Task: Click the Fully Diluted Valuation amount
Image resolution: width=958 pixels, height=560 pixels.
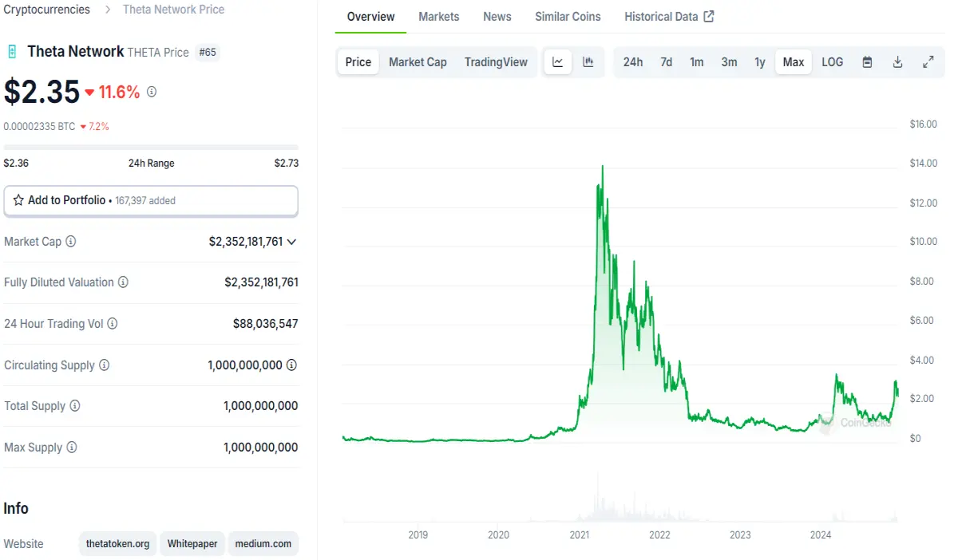Action: tap(262, 282)
